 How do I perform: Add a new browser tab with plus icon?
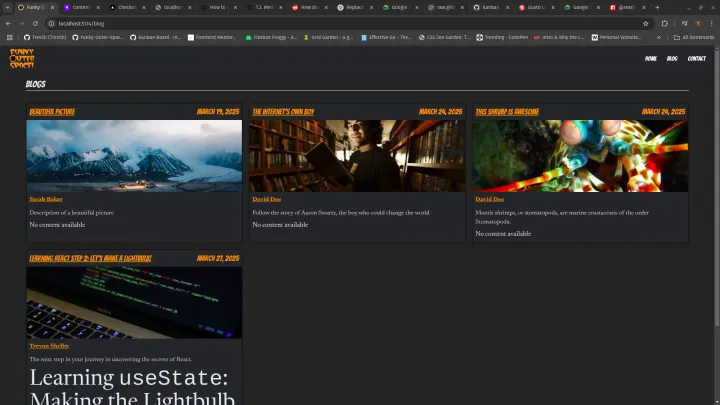pos(657,7)
